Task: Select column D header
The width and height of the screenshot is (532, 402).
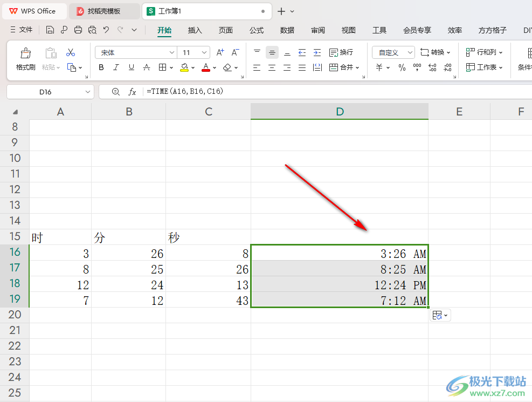Action: coord(340,111)
